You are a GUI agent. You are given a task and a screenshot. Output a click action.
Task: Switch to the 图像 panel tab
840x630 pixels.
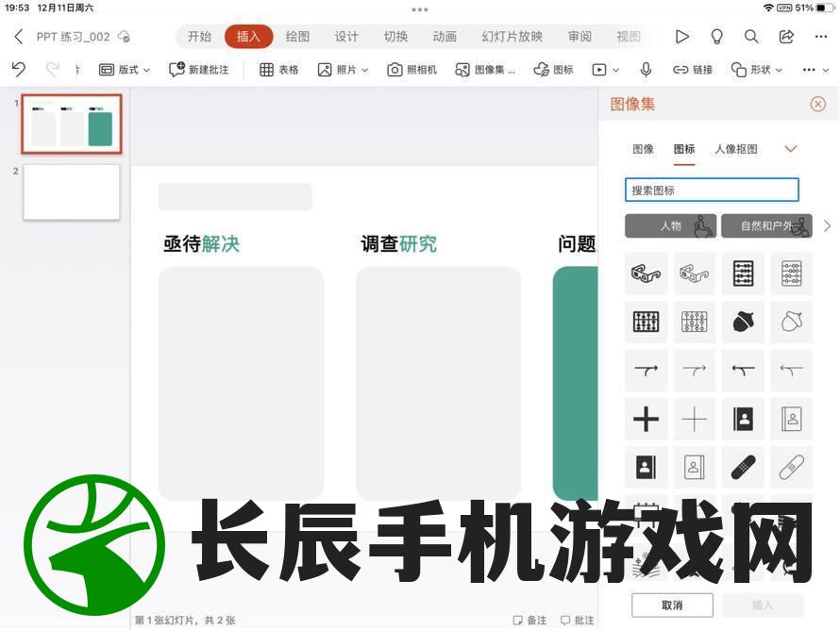pos(643,149)
